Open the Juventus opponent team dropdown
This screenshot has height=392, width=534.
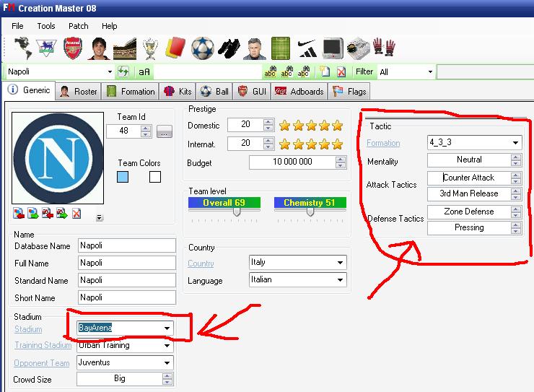click(x=167, y=362)
